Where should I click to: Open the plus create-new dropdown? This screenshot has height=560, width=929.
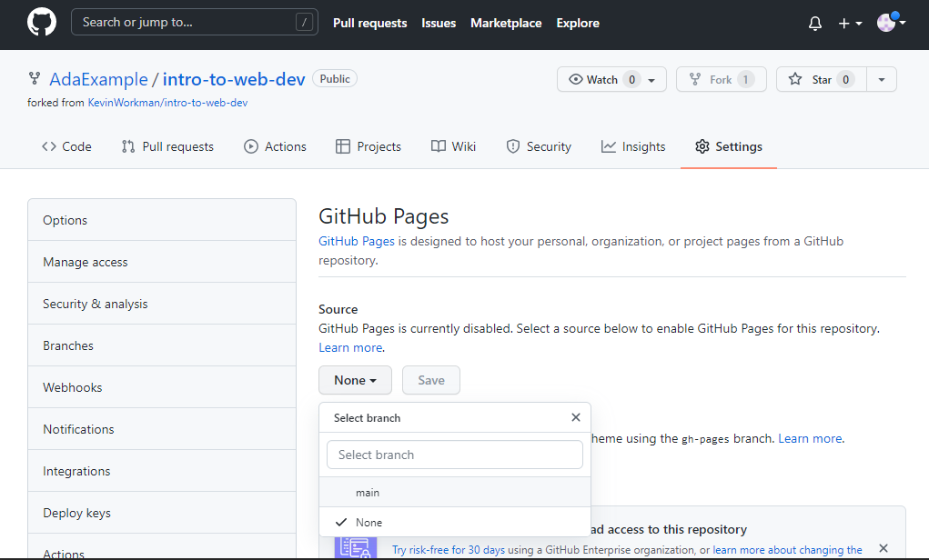click(850, 23)
